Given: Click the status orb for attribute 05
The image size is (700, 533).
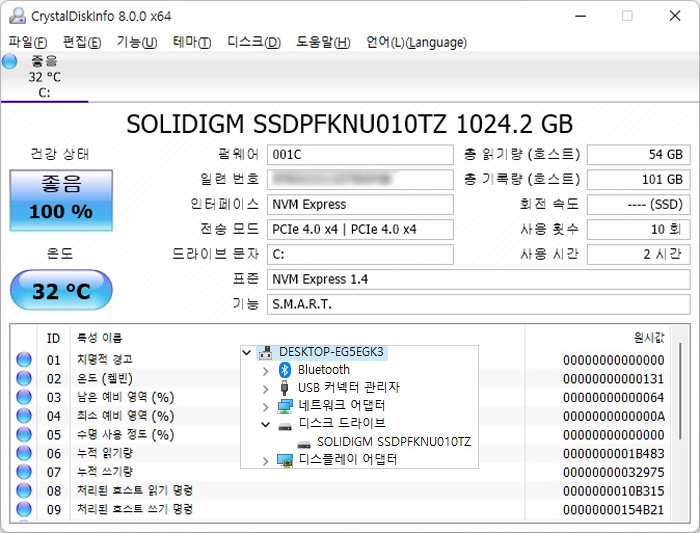Looking at the screenshot, I should point(24,434).
